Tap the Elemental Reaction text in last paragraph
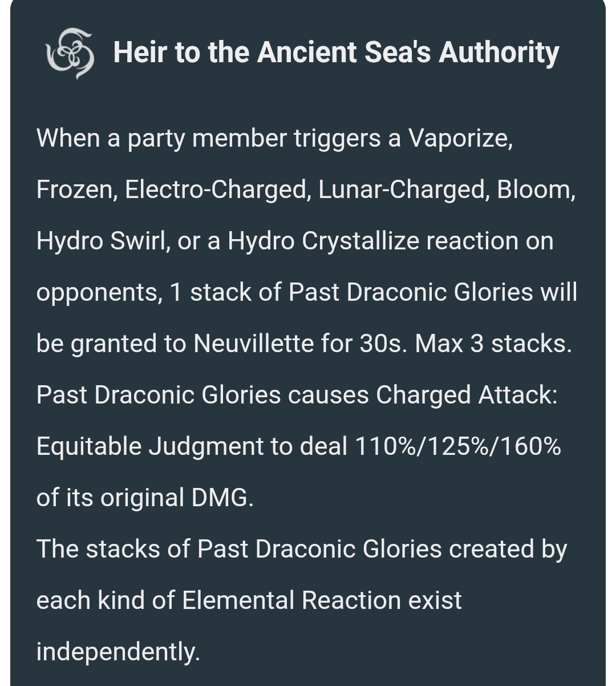Image resolution: width=616 pixels, height=686 pixels. (291, 600)
